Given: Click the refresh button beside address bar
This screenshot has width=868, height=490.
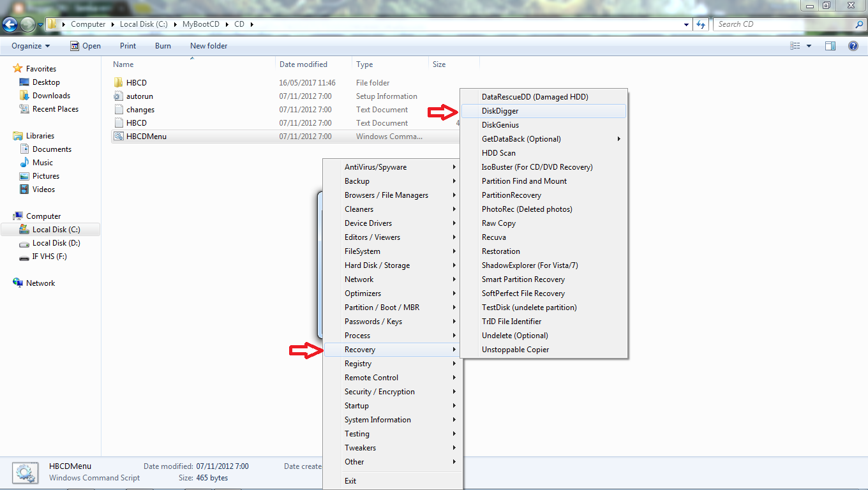Looking at the screenshot, I should pyautogui.click(x=701, y=24).
